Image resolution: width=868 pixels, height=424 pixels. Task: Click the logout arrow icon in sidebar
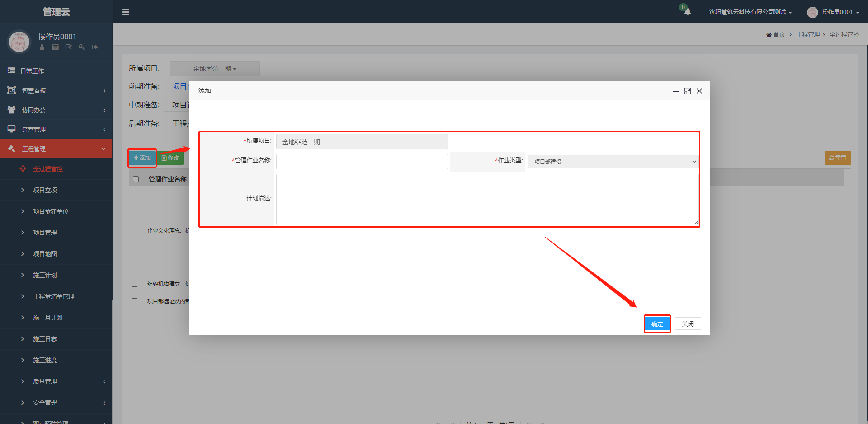coord(95,47)
